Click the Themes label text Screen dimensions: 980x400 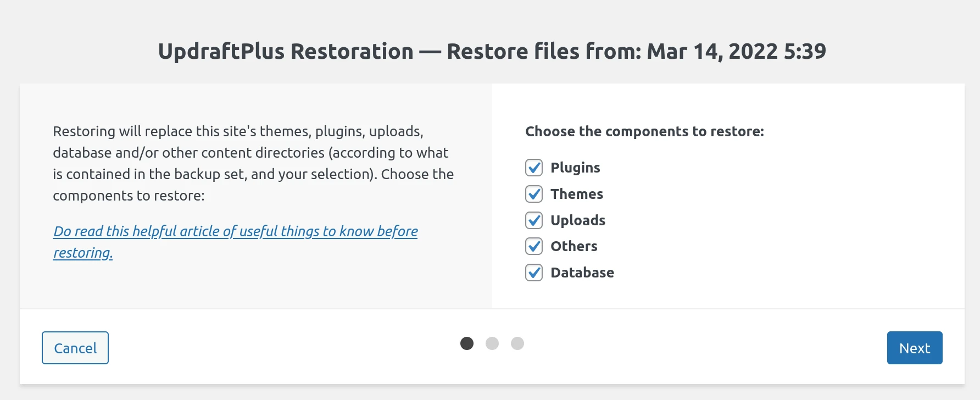(x=576, y=194)
